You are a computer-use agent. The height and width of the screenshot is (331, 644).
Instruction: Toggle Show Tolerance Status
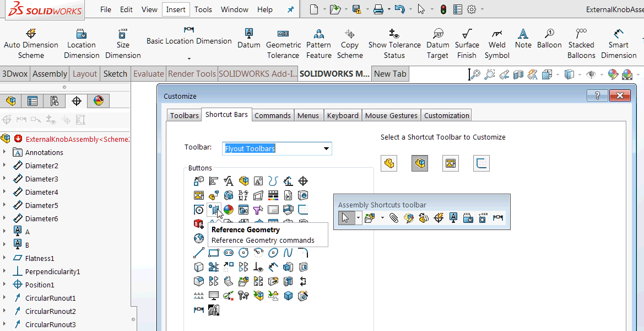(394, 44)
